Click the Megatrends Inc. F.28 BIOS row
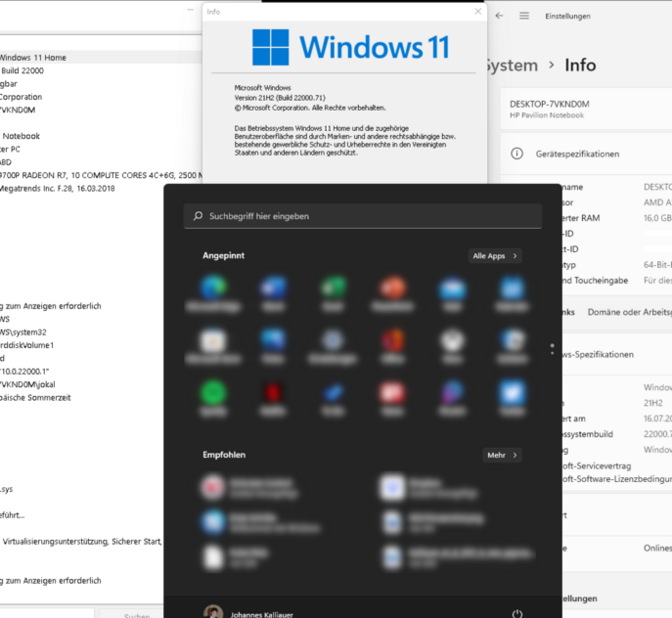The image size is (672, 618). [x=58, y=188]
